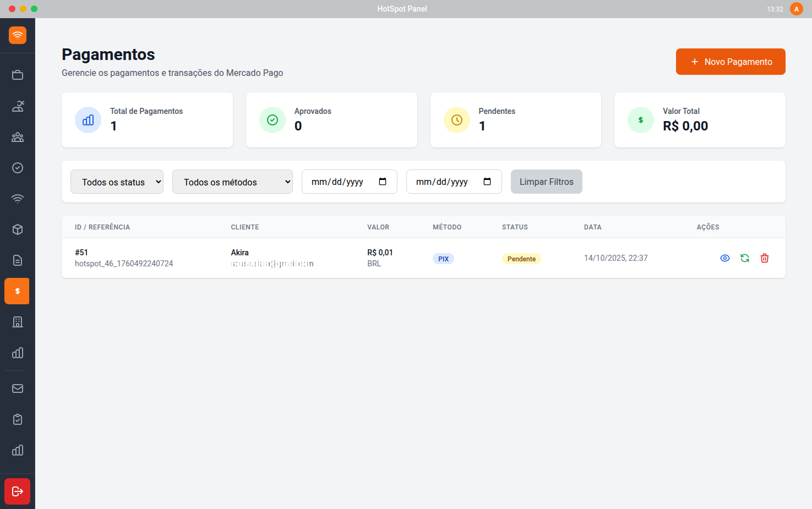
Task: Go to the clipboard checklist sidebar item
Action: click(18, 419)
